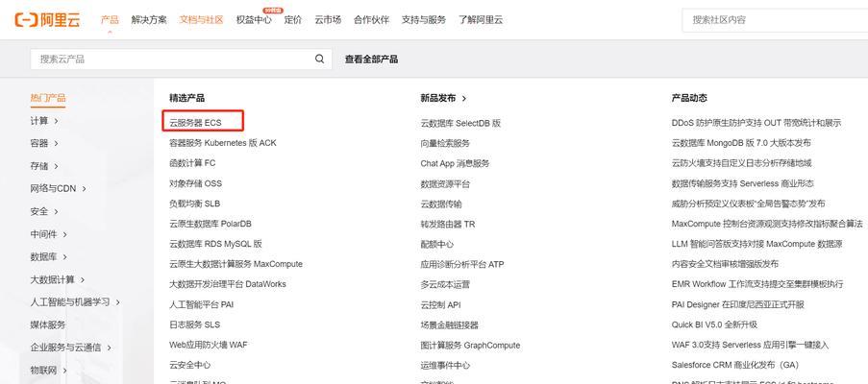Open 运维事件中心 link
868x384 pixels.
click(445, 365)
